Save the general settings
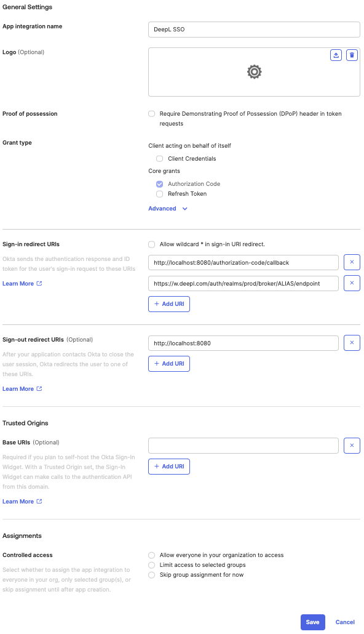Viewport: 364px width, 634px height. pyautogui.click(x=312, y=622)
